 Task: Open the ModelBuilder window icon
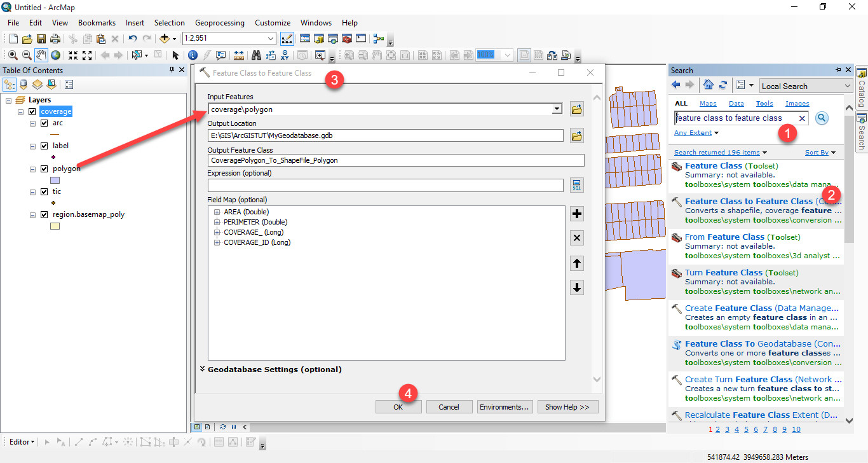[379, 39]
